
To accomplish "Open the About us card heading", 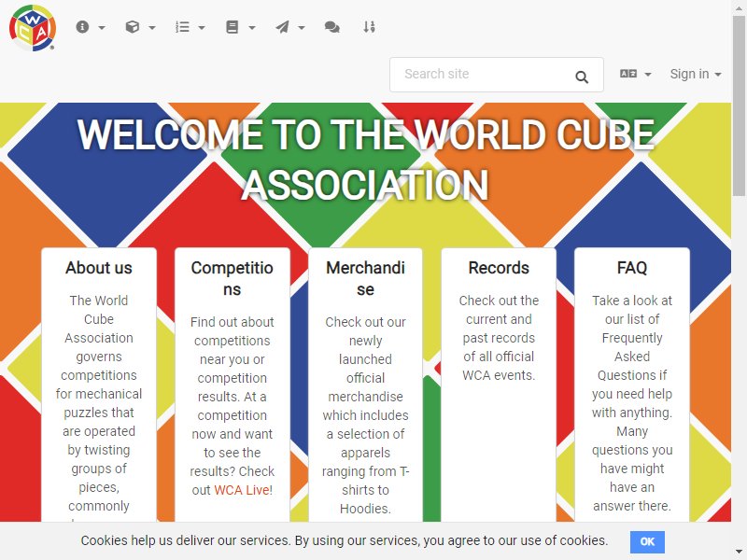I will 99,268.
